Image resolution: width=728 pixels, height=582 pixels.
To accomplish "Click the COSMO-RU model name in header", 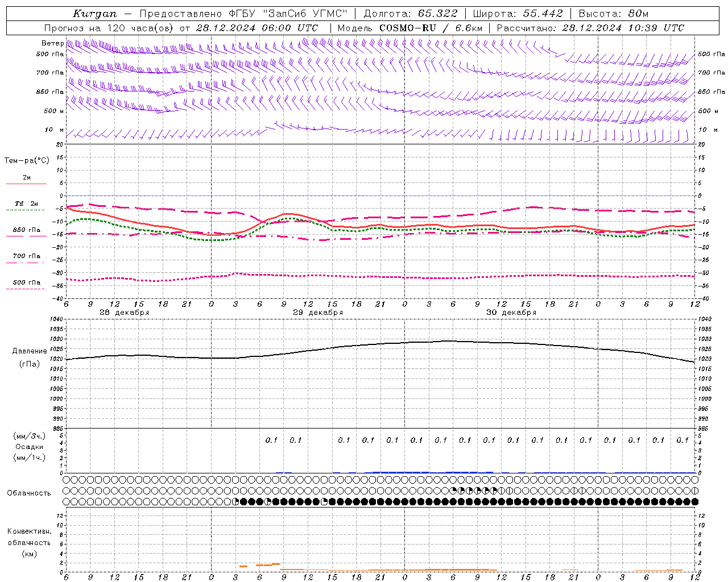I will point(409,28).
